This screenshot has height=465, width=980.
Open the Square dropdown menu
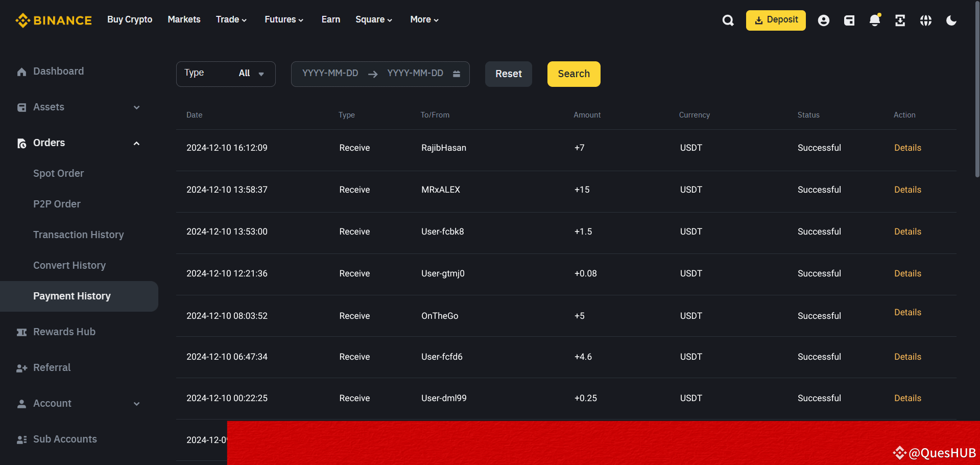point(374,19)
